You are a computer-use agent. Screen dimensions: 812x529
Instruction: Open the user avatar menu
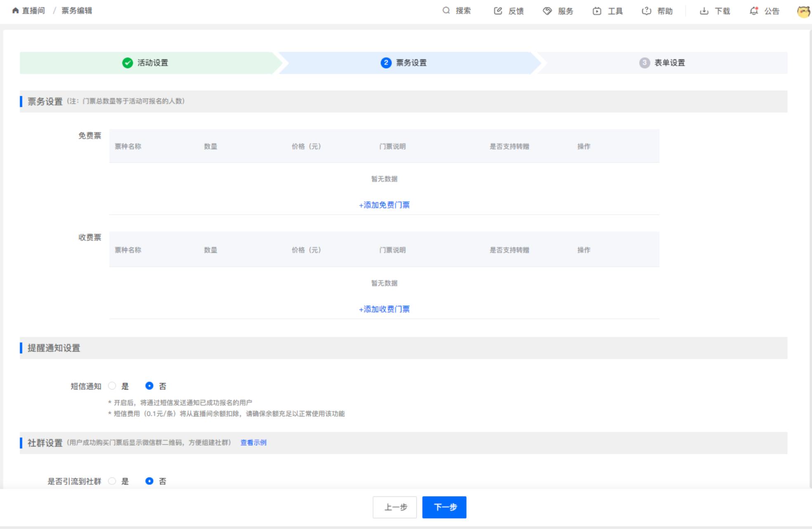pyautogui.click(x=803, y=11)
